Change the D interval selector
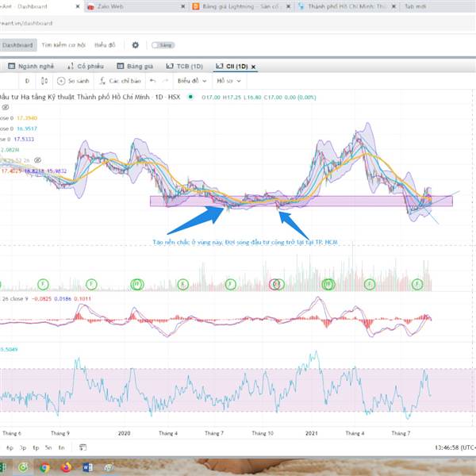476x476 pixels. pyautogui.click(x=27, y=81)
